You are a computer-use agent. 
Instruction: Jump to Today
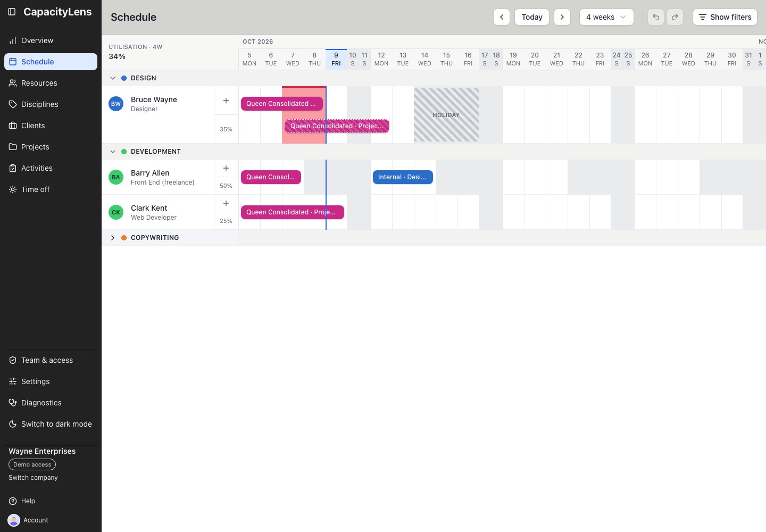(x=532, y=17)
